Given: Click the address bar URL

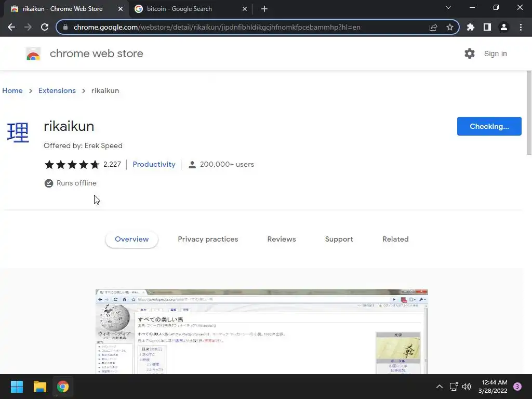Looking at the screenshot, I should [x=217, y=27].
